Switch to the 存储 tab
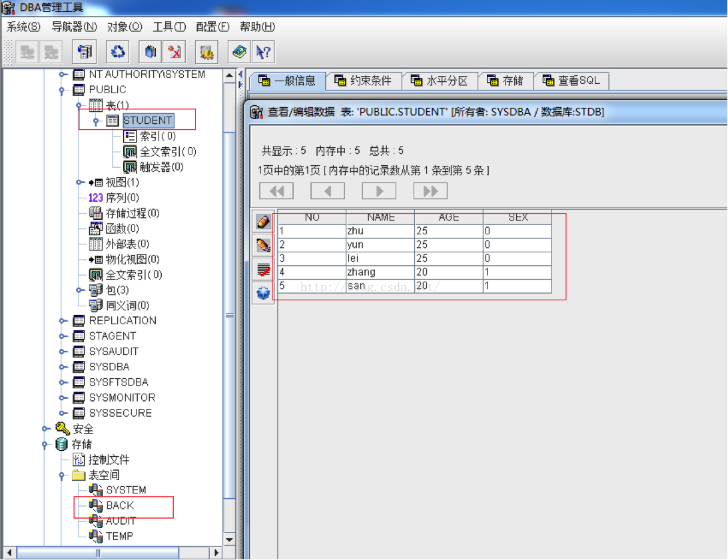 pyautogui.click(x=506, y=81)
